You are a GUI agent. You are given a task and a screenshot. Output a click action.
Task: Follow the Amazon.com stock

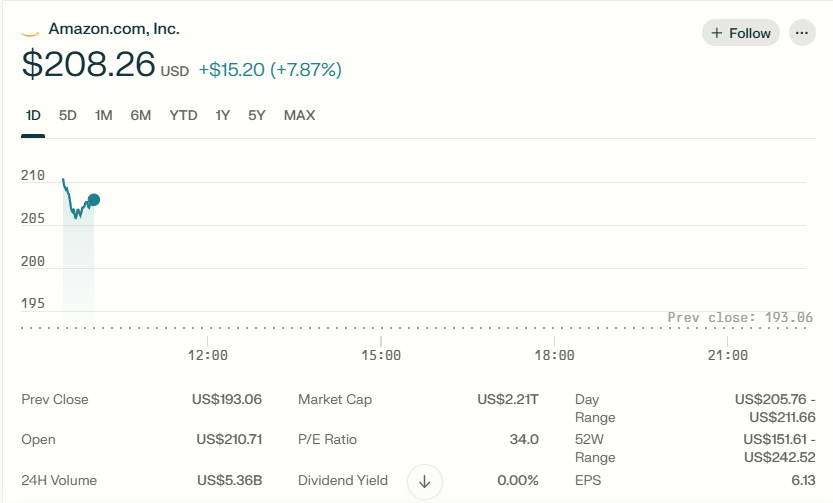(x=741, y=33)
